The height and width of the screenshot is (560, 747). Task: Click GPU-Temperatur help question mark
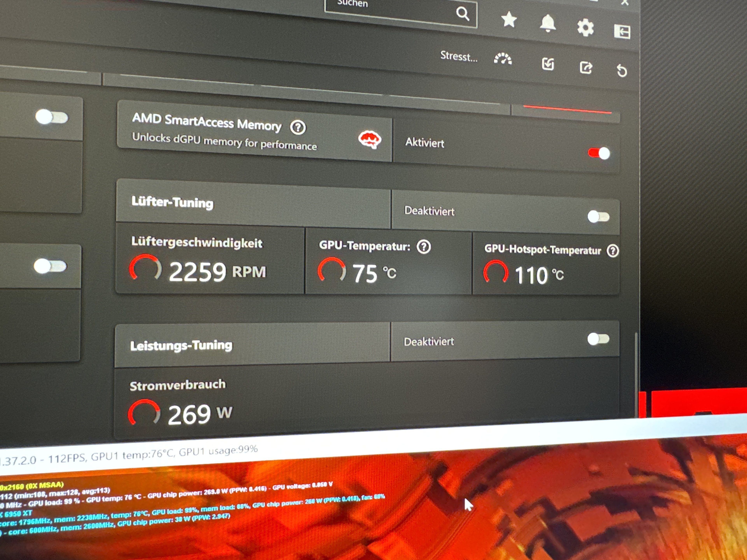pyautogui.click(x=423, y=247)
